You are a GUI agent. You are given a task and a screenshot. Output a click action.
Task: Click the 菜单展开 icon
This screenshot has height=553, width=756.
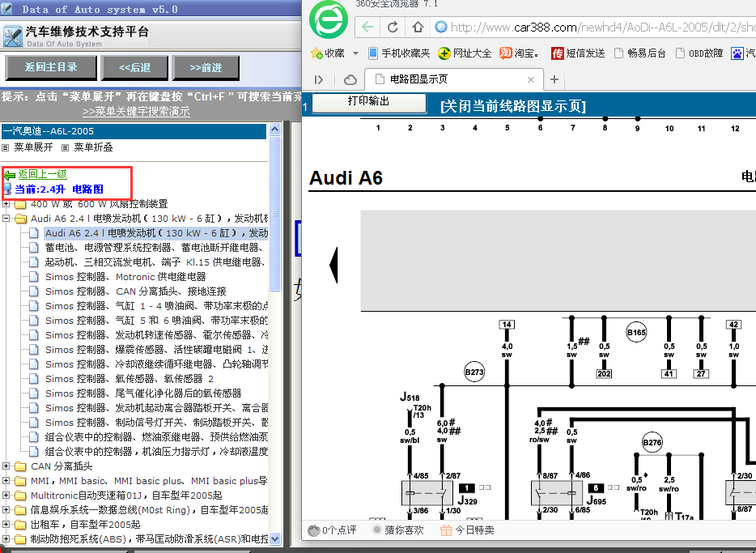tap(6, 147)
